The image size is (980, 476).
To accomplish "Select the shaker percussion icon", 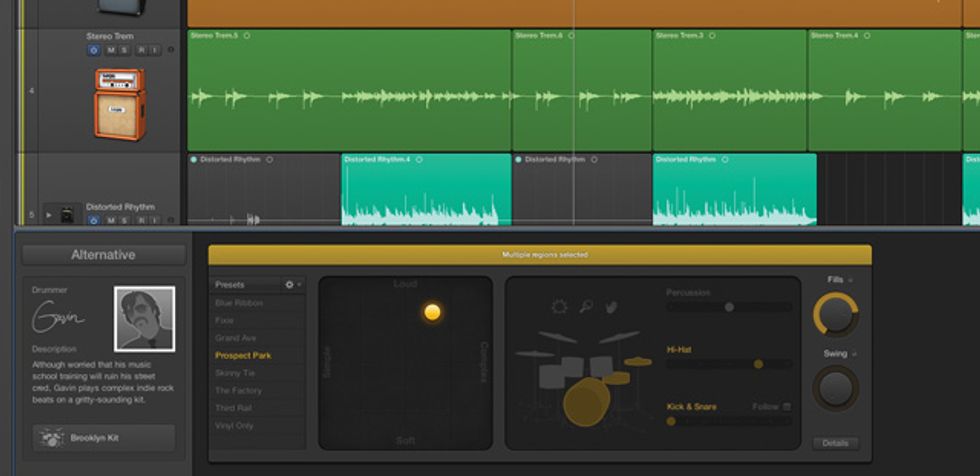I will (587, 306).
